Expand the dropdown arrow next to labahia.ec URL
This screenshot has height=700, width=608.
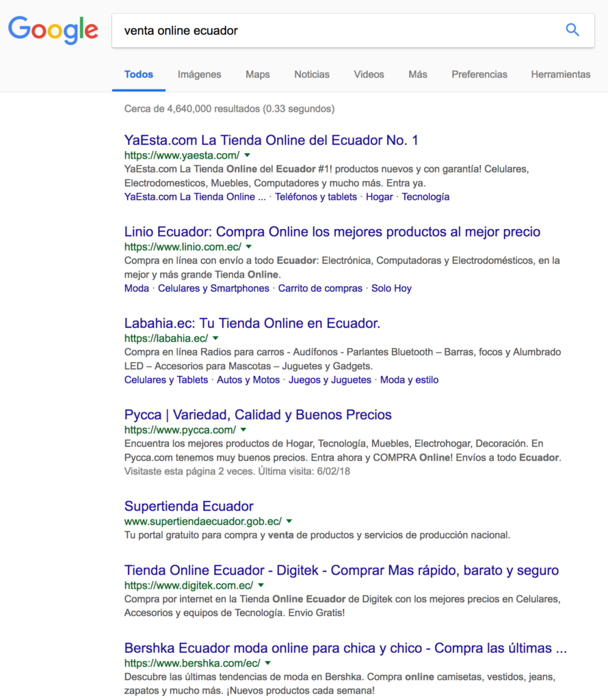tap(215, 338)
